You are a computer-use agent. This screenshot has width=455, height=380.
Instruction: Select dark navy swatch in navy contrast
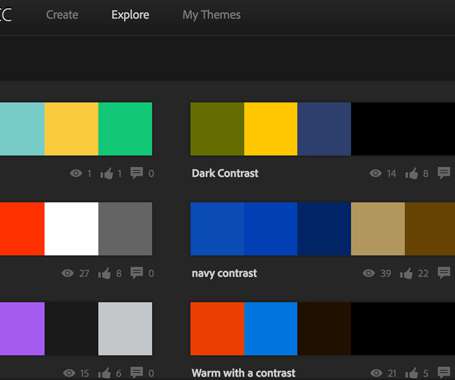point(324,229)
